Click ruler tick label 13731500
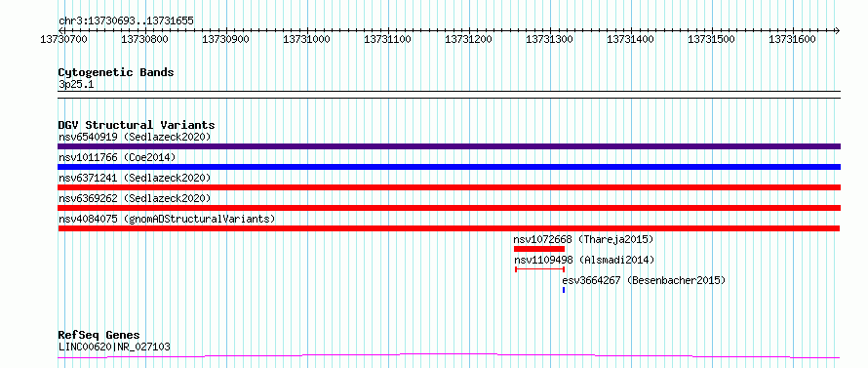 tap(711, 40)
